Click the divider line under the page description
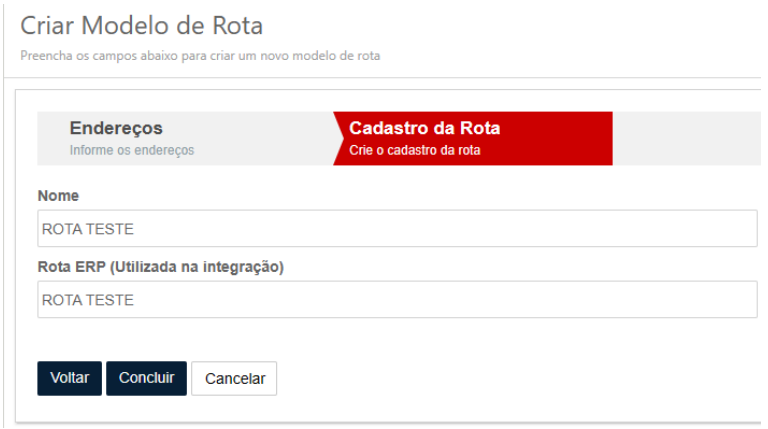The width and height of the screenshot is (768, 429). (x=384, y=78)
